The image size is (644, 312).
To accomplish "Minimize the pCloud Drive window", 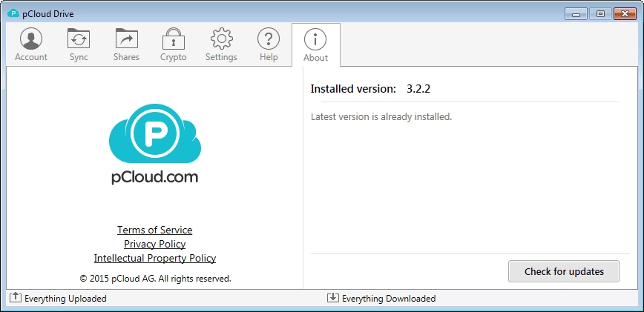I will point(576,14).
